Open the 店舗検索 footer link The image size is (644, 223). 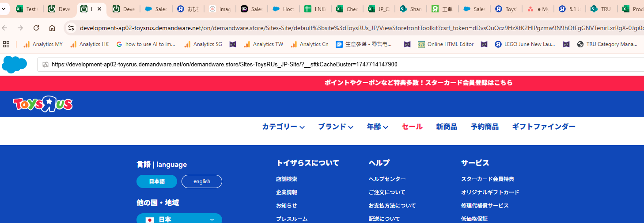(287, 179)
